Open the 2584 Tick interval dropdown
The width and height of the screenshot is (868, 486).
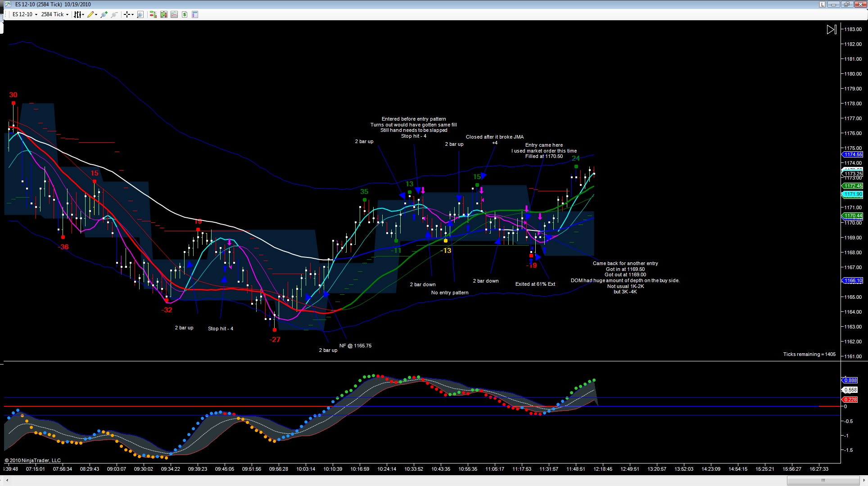pyautogui.click(x=54, y=14)
